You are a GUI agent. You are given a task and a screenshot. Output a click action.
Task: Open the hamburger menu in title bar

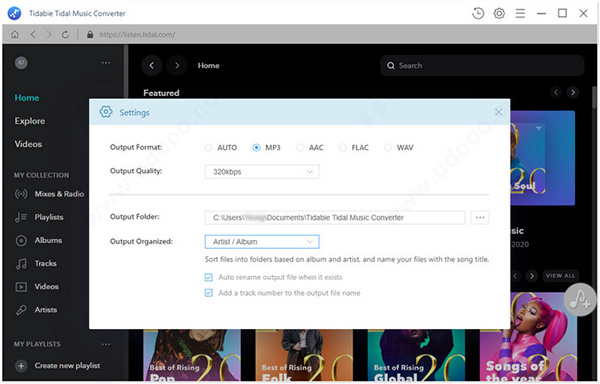520,13
